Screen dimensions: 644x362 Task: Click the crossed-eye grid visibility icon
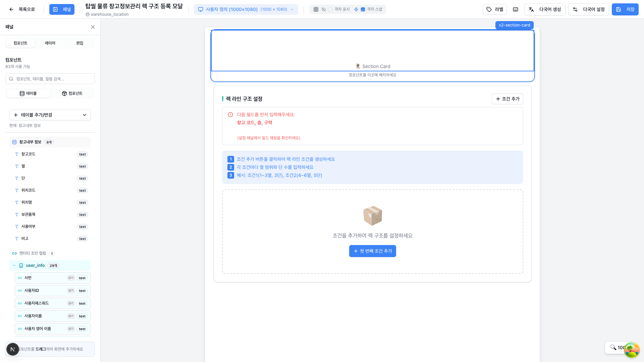coord(323,9)
